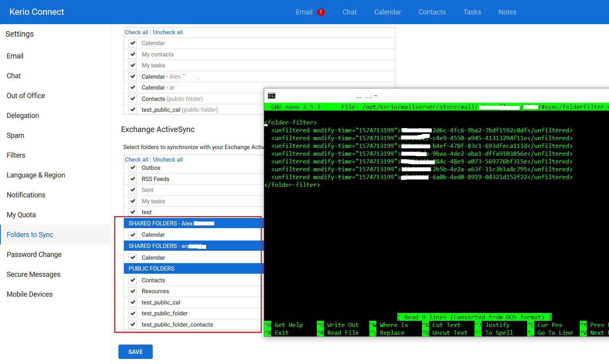Uncheck test_public_folder checkbox
Screen dimensions: 609x364
click(133, 313)
